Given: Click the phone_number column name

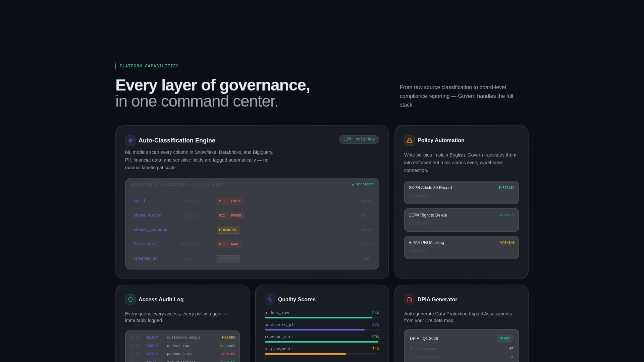Looking at the screenshot, I should 148,216.
